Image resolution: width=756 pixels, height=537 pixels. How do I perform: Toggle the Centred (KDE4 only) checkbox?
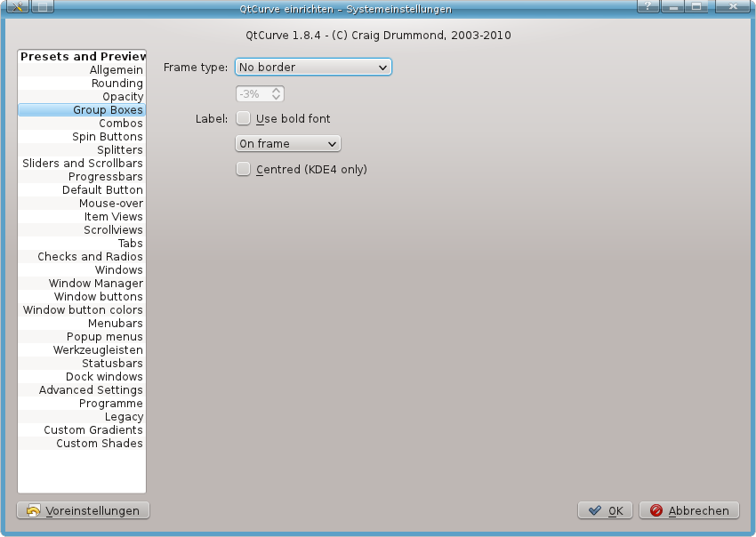point(243,169)
